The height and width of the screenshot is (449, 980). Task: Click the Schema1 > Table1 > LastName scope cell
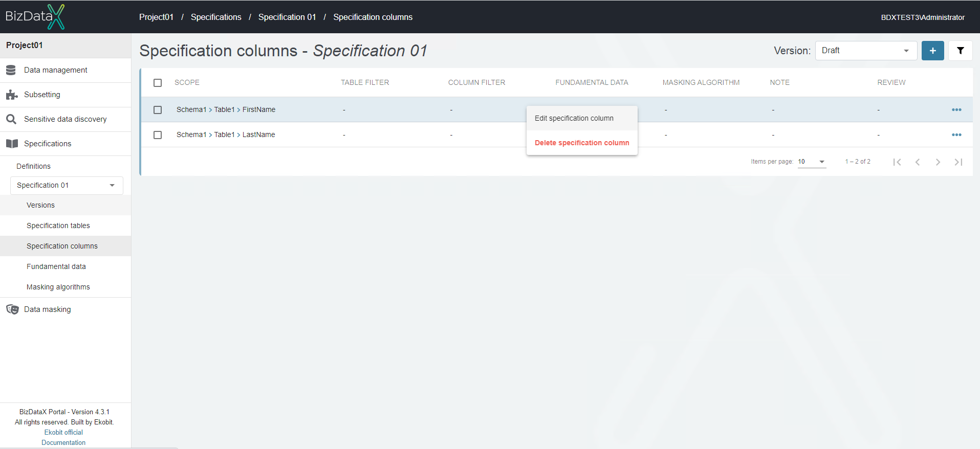click(x=226, y=134)
